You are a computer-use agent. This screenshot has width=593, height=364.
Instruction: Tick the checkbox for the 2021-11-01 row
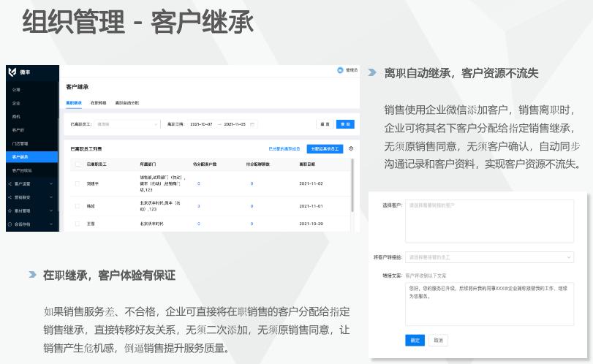[78, 206]
